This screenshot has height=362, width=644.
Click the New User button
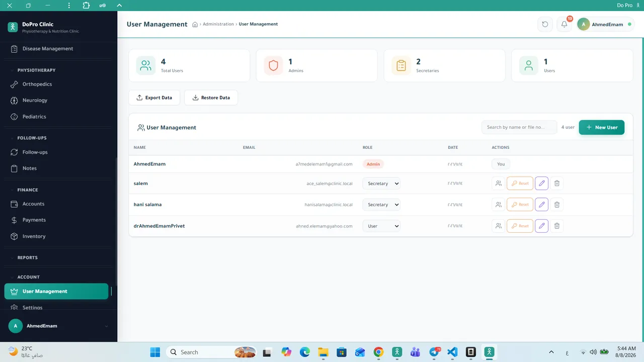602,127
